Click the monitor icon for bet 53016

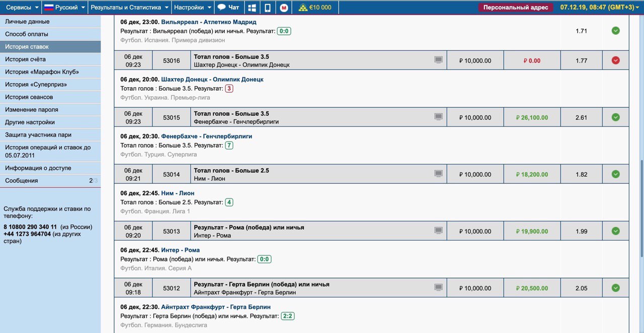(439, 59)
